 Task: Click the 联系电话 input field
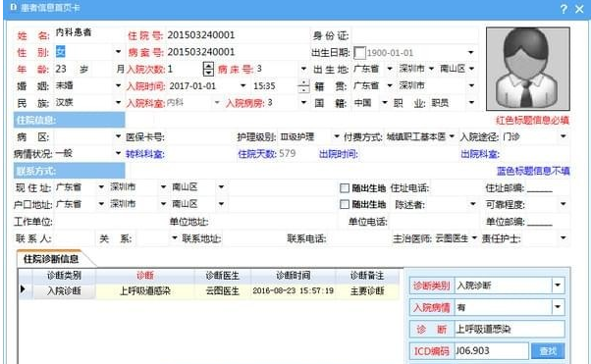point(358,238)
